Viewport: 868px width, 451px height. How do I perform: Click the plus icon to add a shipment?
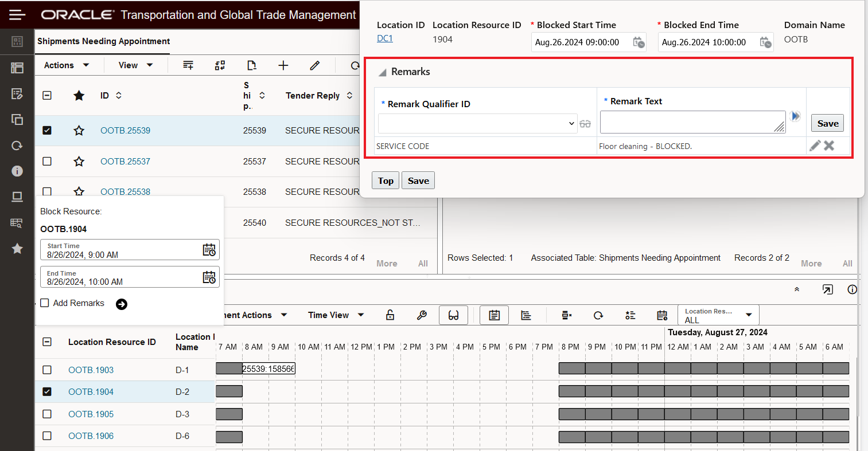pos(283,65)
